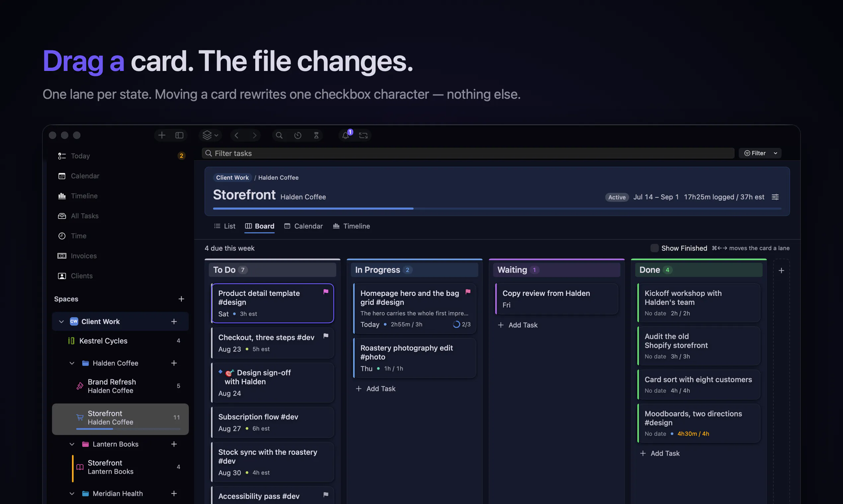Add item to Lantern Books folder
This screenshot has height=504, width=843.
coord(174,444)
